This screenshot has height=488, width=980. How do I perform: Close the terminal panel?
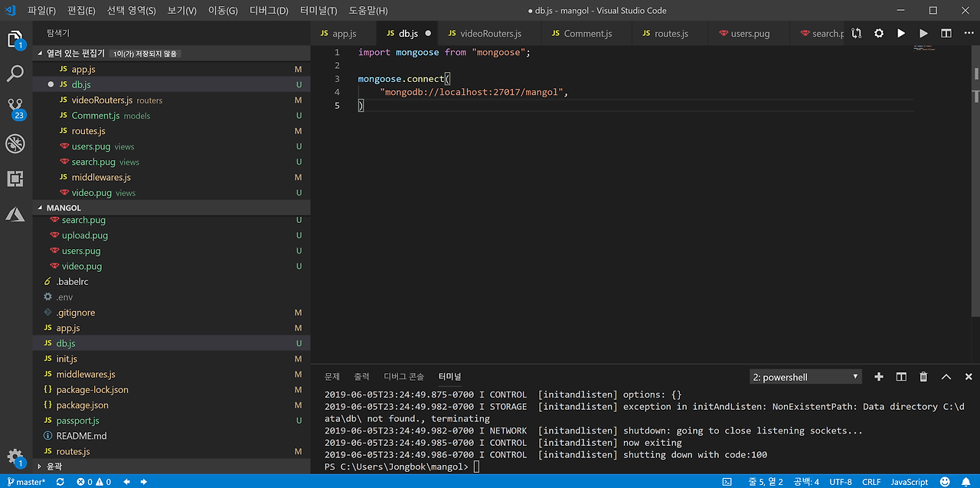969,377
